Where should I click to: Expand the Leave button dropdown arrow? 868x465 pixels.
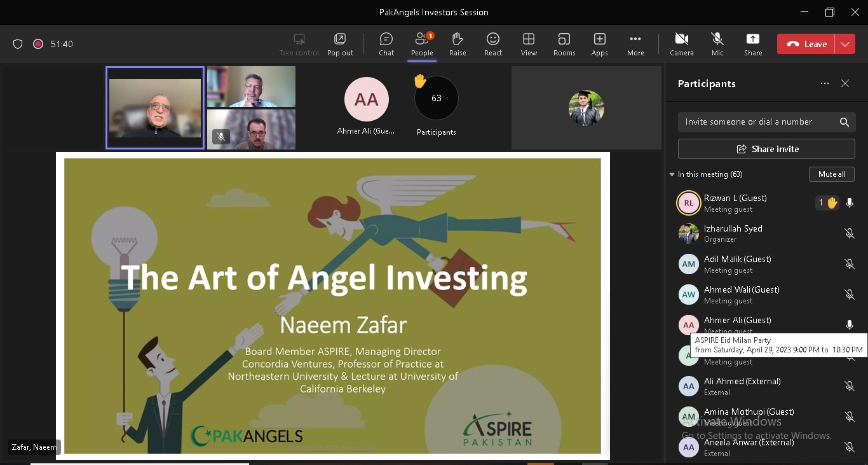pyautogui.click(x=845, y=44)
